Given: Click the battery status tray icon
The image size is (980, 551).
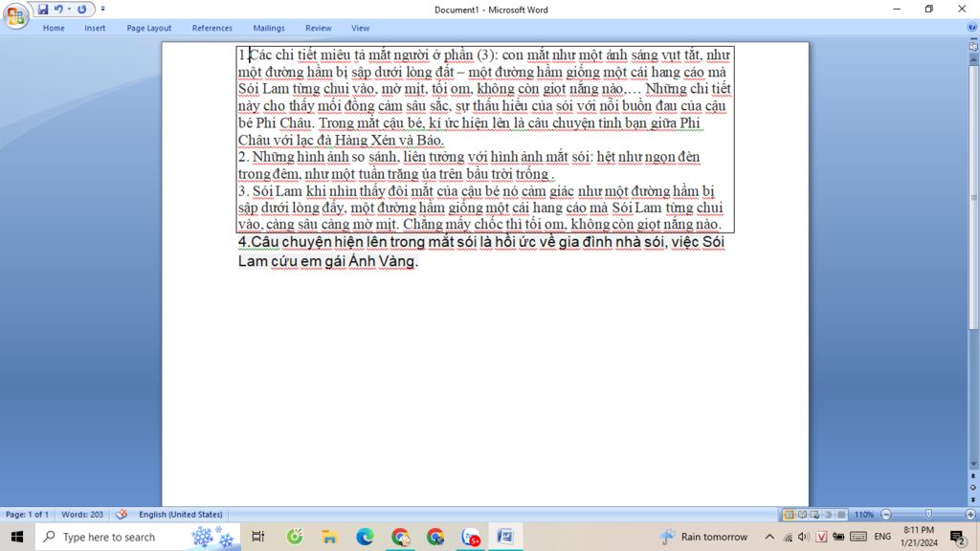Looking at the screenshot, I should tap(838, 537).
